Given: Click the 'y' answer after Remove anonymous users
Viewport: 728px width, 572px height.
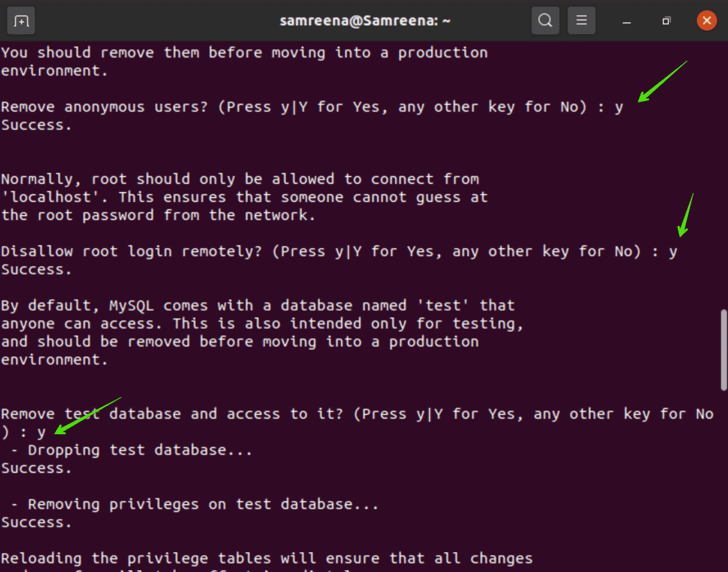Looking at the screenshot, I should click(619, 107).
